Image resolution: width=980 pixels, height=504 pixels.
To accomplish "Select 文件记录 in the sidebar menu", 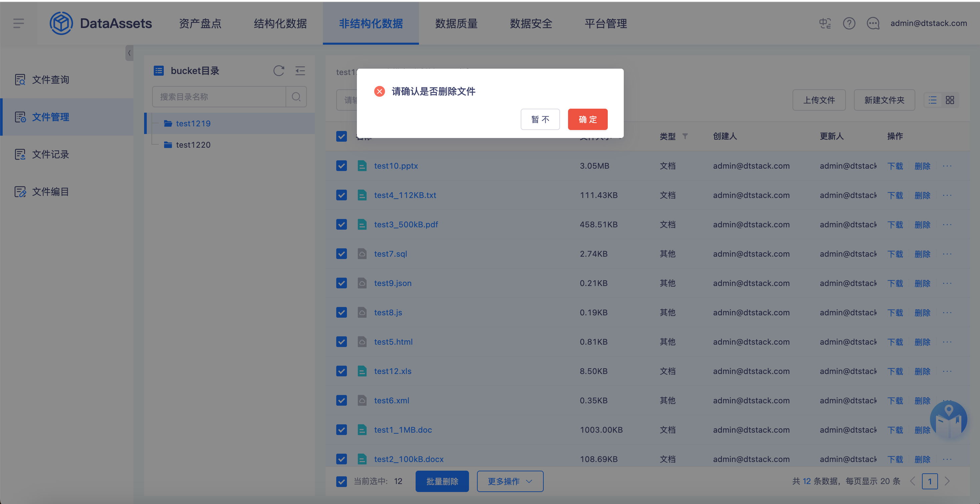I will [x=50, y=154].
